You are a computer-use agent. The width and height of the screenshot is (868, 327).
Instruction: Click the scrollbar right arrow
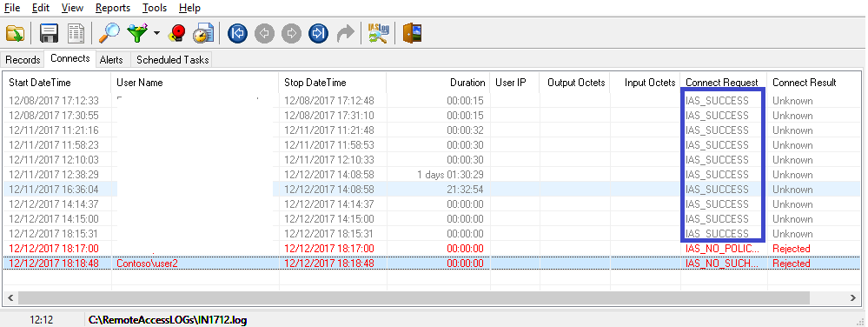pos(852,298)
